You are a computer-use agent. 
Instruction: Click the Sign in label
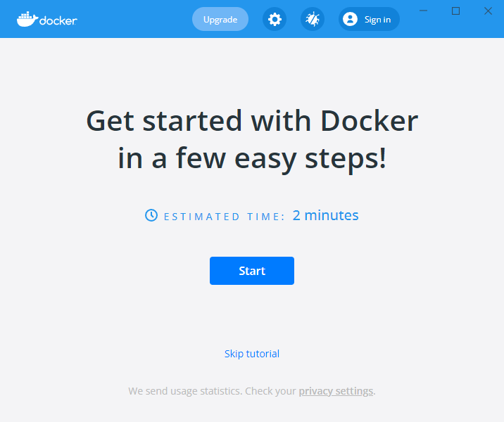377,20
